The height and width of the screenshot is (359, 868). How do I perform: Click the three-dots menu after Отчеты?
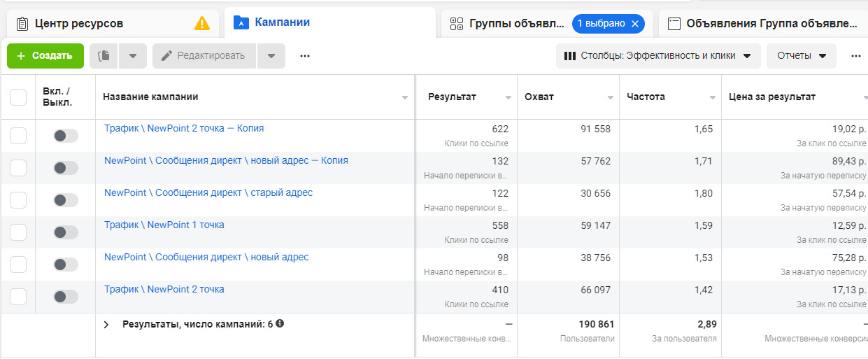tap(855, 56)
